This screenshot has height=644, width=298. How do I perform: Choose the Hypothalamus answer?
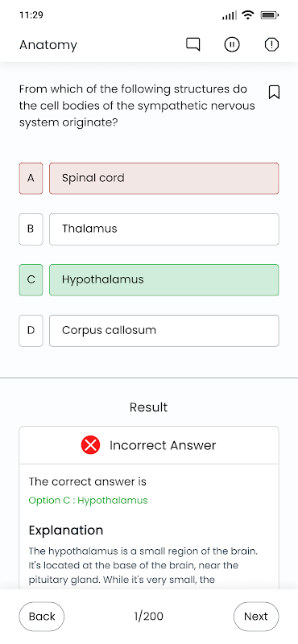(x=164, y=279)
